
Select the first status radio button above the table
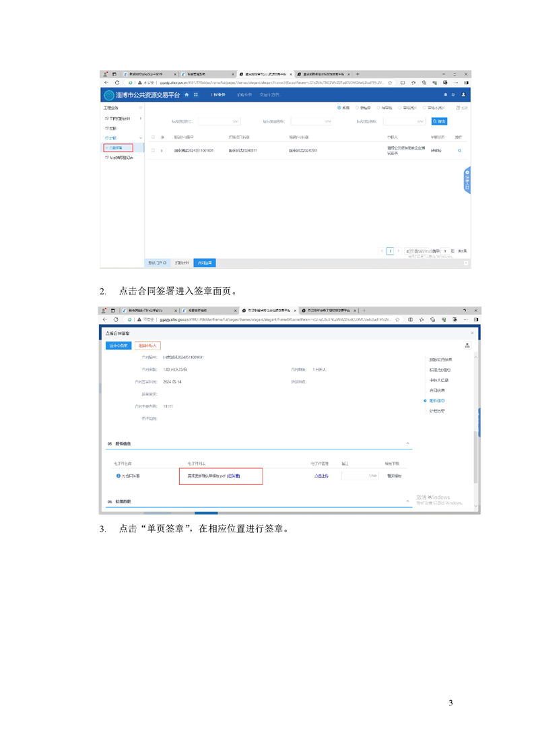(339, 108)
